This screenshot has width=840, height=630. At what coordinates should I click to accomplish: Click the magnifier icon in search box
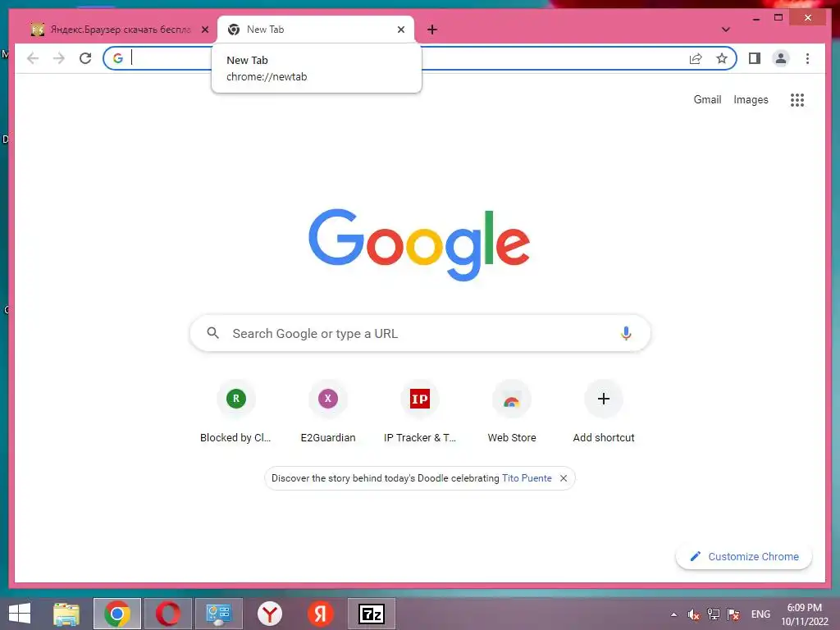click(212, 333)
